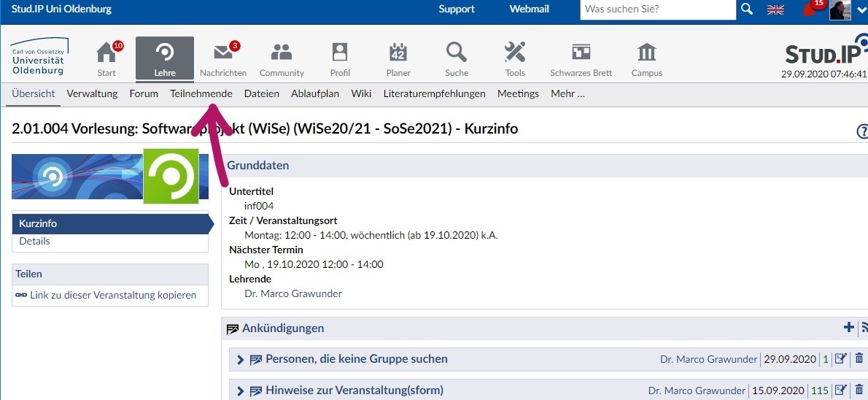The image size is (868, 400).
Task: Switch language via the UK flag
Action: point(775,9)
